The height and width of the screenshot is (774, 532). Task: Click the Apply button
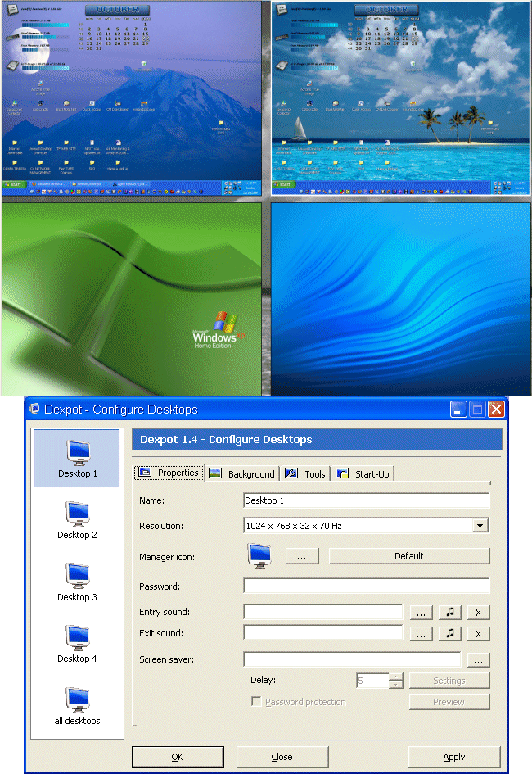(x=454, y=758)
